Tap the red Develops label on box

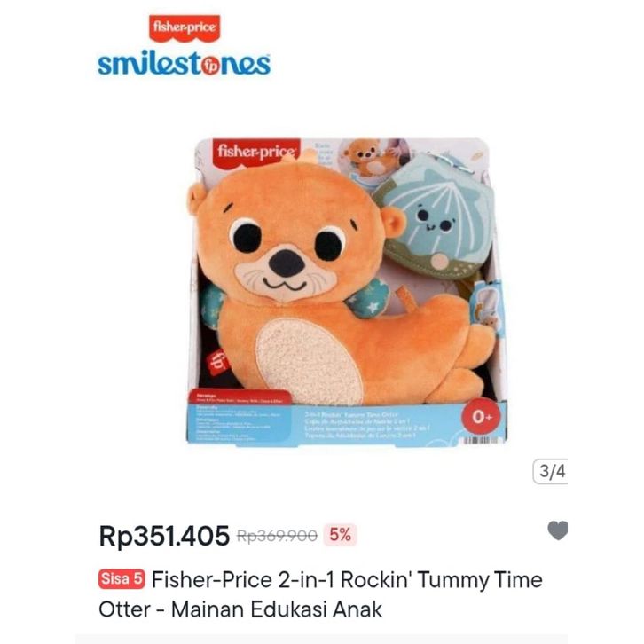[240, 397]
